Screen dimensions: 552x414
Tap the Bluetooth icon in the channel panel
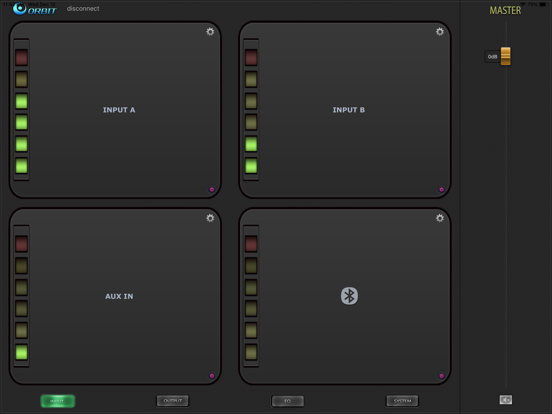349,296
